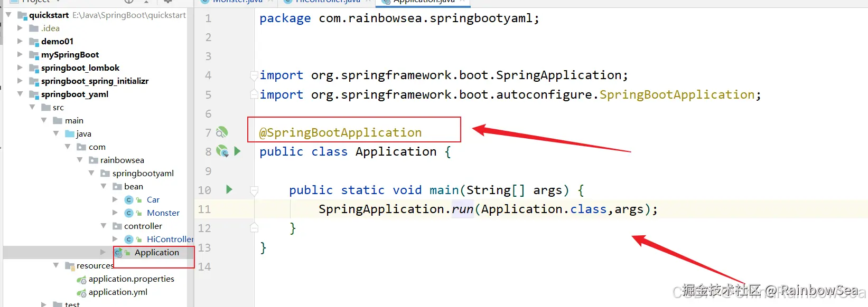
Task: Collapse the bean package node
Action: [x=104, y=186]
